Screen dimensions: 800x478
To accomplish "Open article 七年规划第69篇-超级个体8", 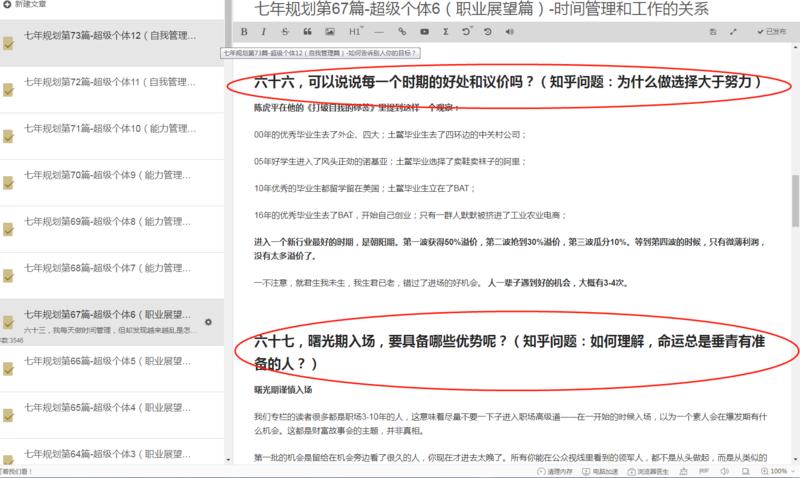I will click(x=112, y=229).
